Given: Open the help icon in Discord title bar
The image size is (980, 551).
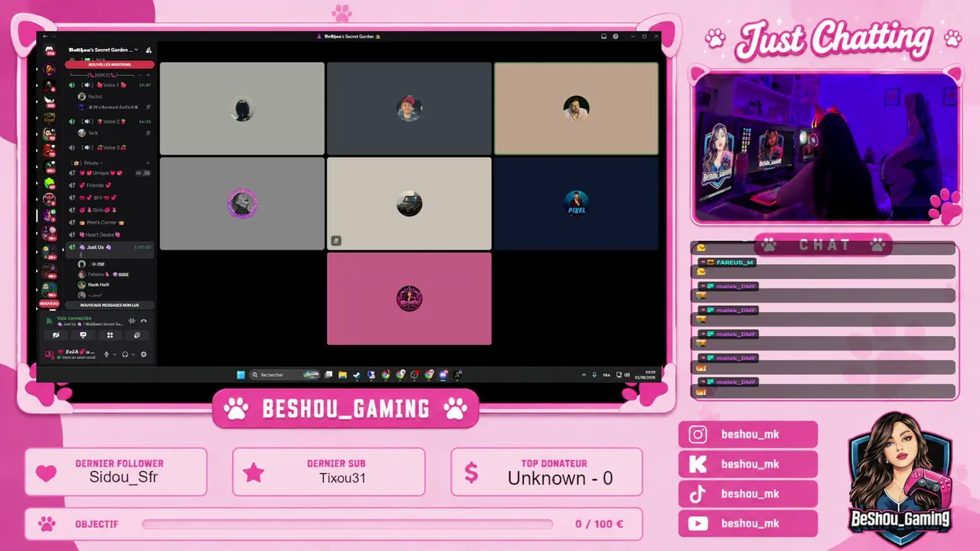Looking at the screenshot, I should (616, 36).
